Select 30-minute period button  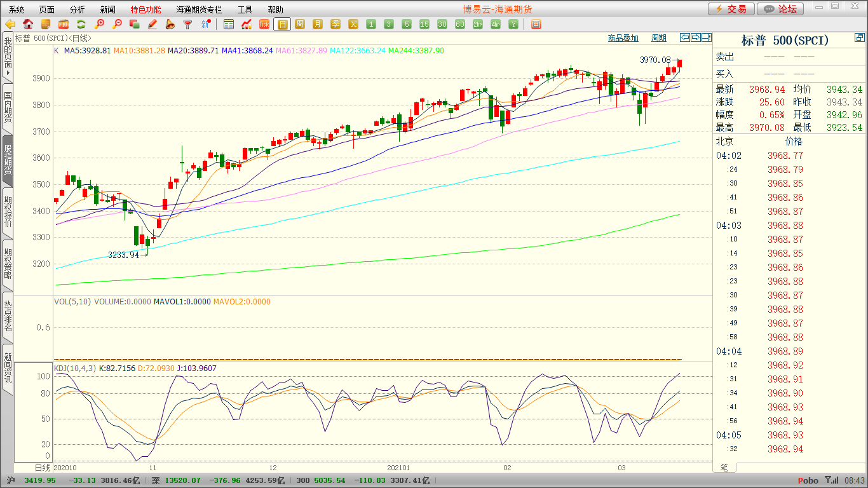pos(442,24)
